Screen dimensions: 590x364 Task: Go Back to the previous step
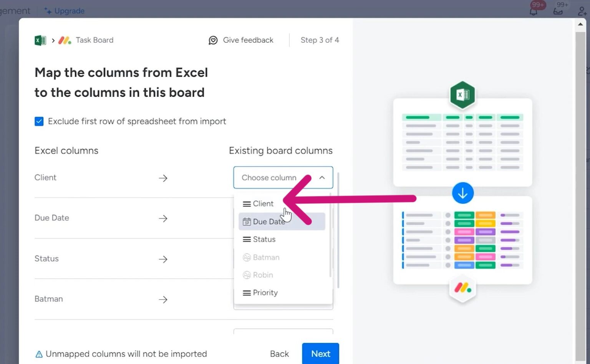coord(279,354)
